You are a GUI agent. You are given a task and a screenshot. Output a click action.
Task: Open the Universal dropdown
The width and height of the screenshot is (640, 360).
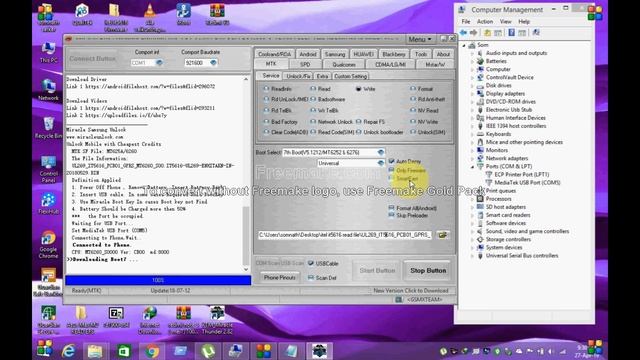coord(381,163)
